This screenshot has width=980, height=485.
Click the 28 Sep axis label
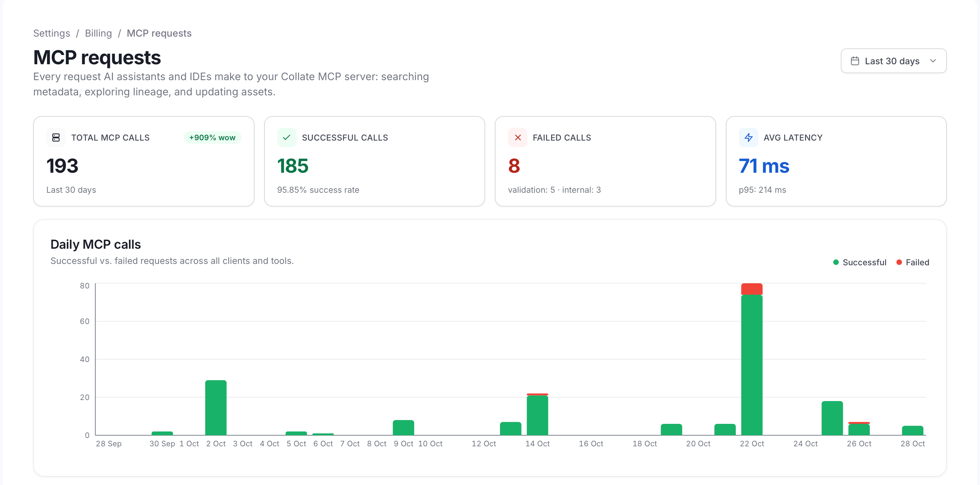(x=109, y=444)
